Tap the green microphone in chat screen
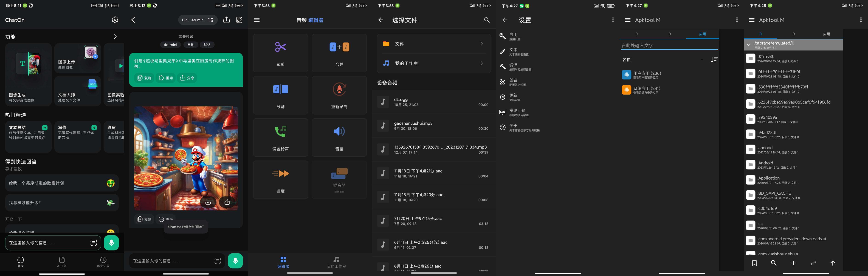 pos(235,261)
